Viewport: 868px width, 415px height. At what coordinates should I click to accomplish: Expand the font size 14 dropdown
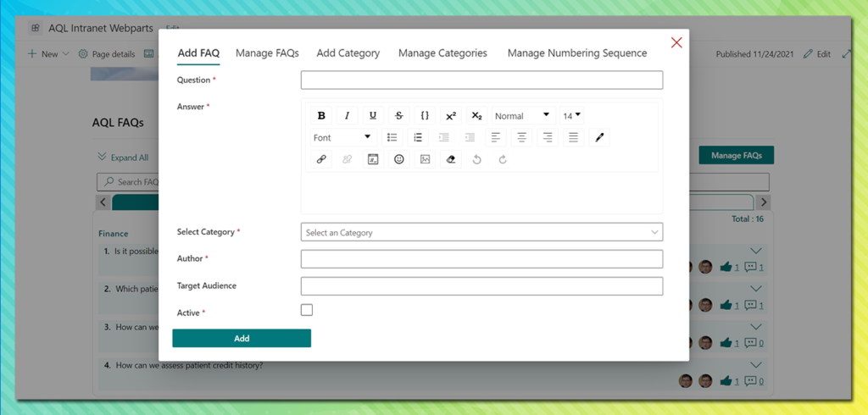click(572, 116)
